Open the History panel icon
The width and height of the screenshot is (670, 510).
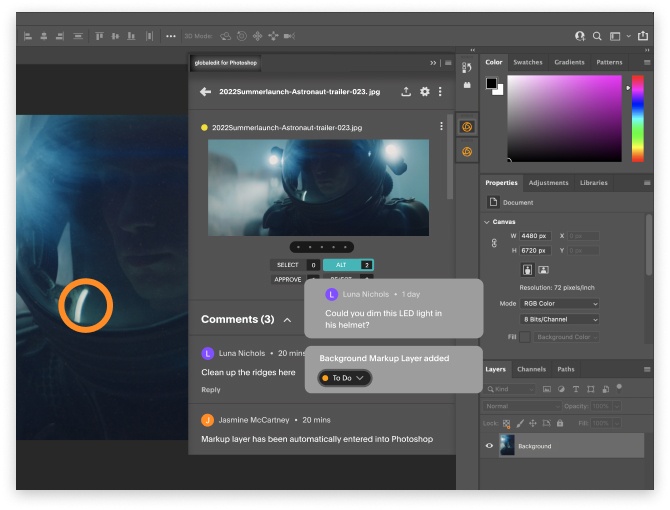pyautogui.click(x=467, y=67)
